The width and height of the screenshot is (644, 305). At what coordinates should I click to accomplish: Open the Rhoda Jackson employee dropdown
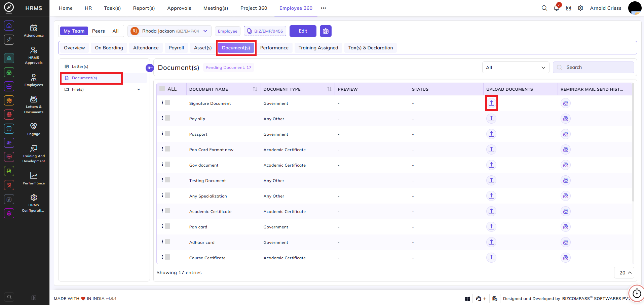click(169, 31)
